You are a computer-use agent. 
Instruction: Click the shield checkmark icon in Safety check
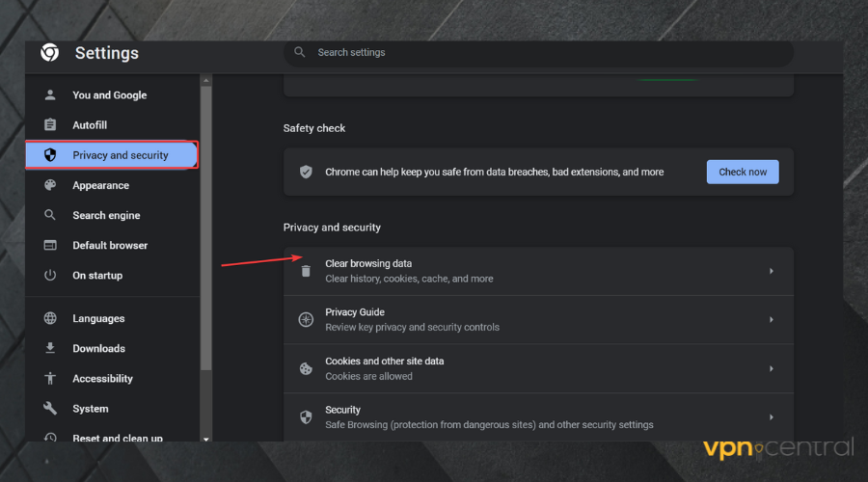(x=306, y=173)
